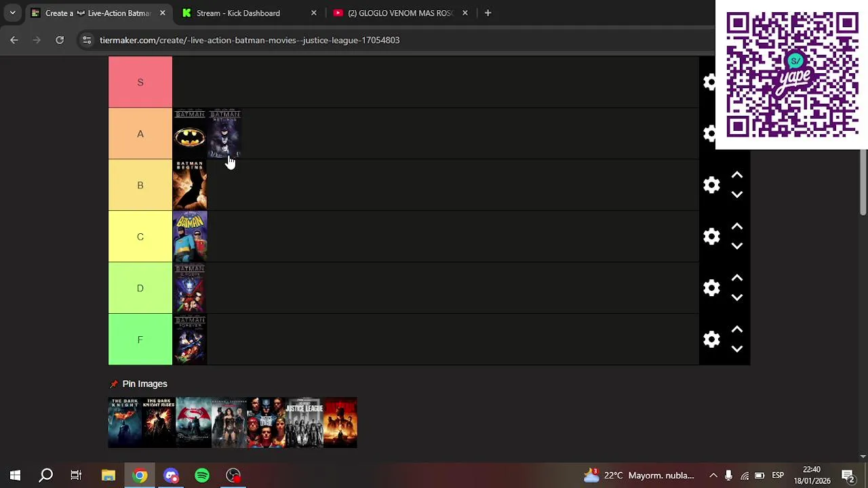This screenshot has height=488, width=868.
Task: Open settings gear for tier B row
Action: [x=711, y=185]
